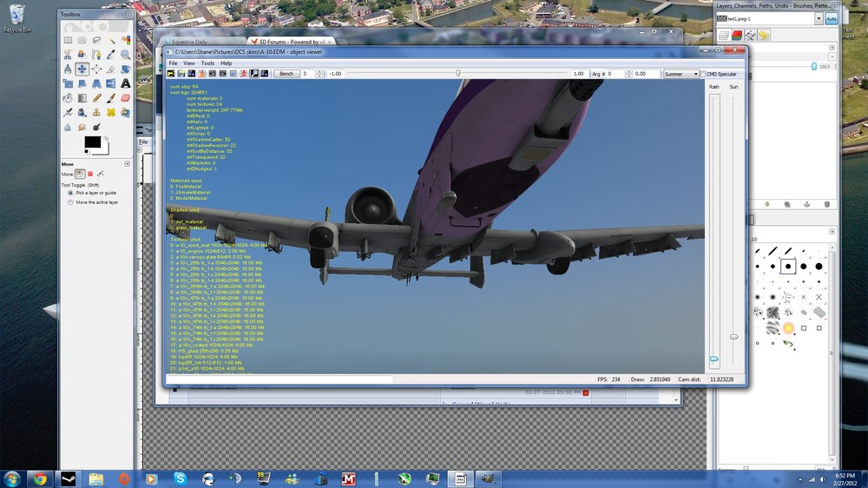Select the Ellipse Select tool in Toolbox
This screenshot has height=488, width=868.
[82, 40]
